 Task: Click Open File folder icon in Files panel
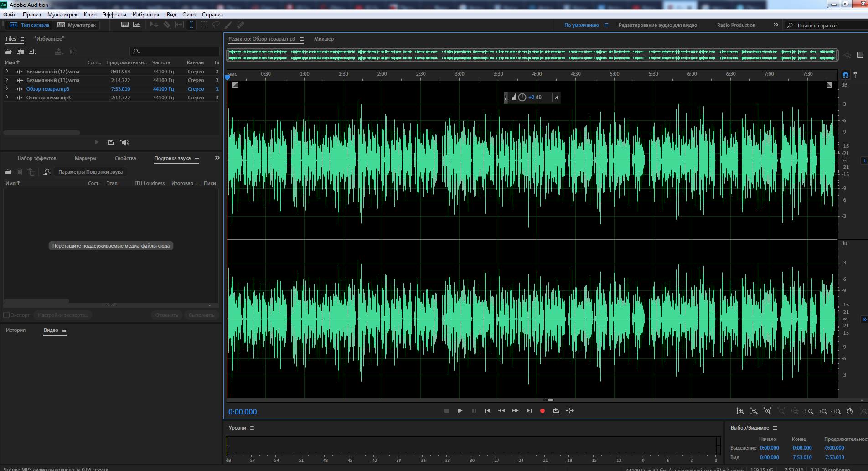[8, 52]
